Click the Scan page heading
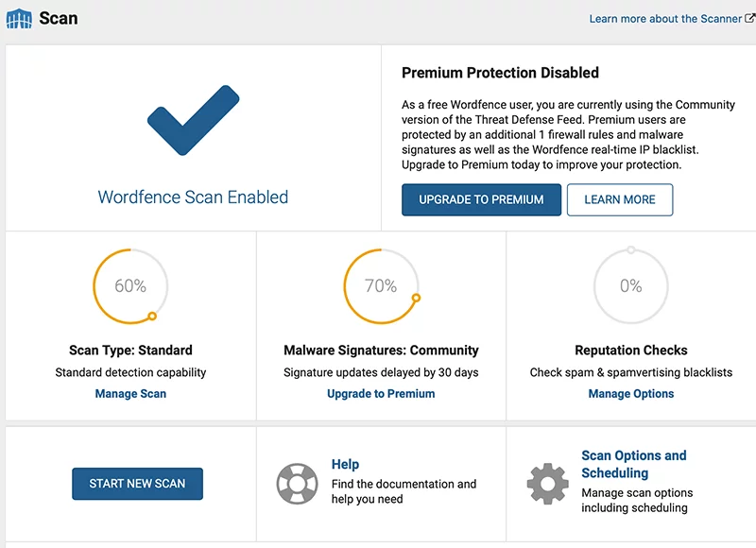Image resolution: width=756 pixels, height=548 pixels. click(x=59, y=18)
